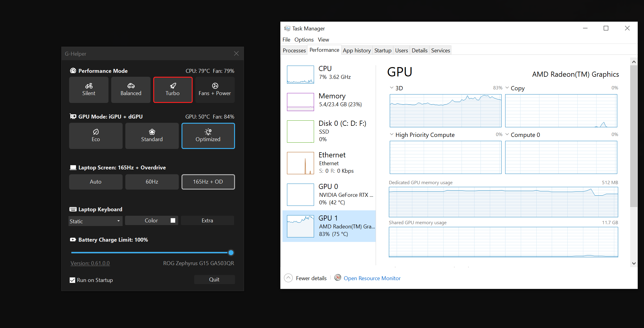Viewport: 644px width, 328px height.
Task: Open the Ethernet performance graph
Action: click(x=329, y=163)
